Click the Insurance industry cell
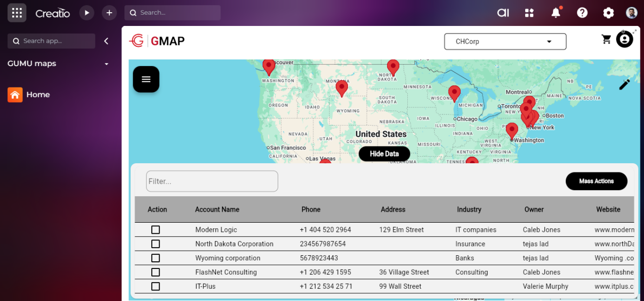644x301 pixels. pos(470,244)
